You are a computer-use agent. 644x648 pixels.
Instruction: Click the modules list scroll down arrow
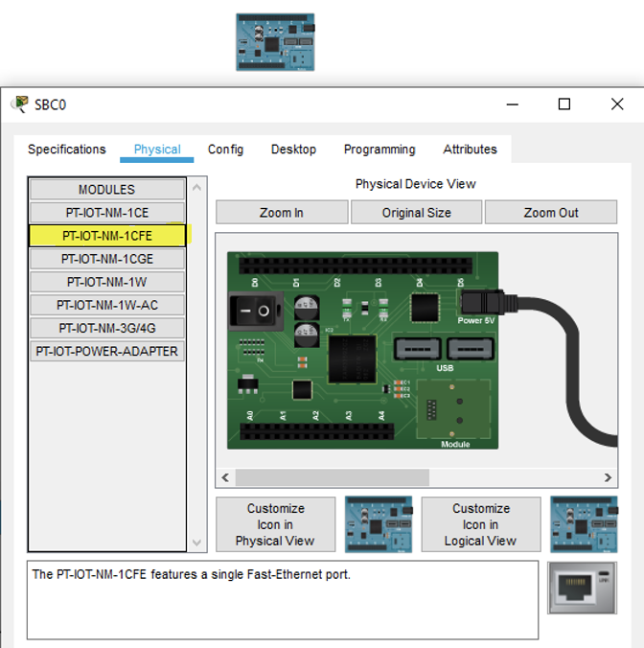click(197, 543)
